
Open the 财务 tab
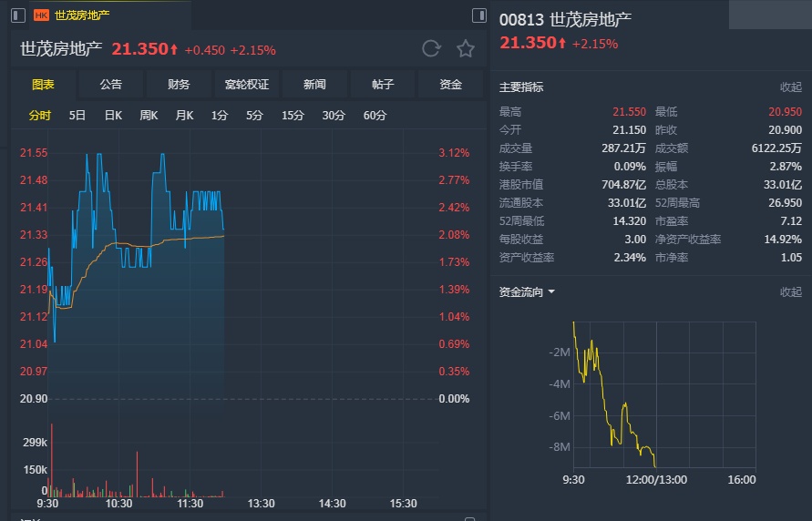point(179,85)
